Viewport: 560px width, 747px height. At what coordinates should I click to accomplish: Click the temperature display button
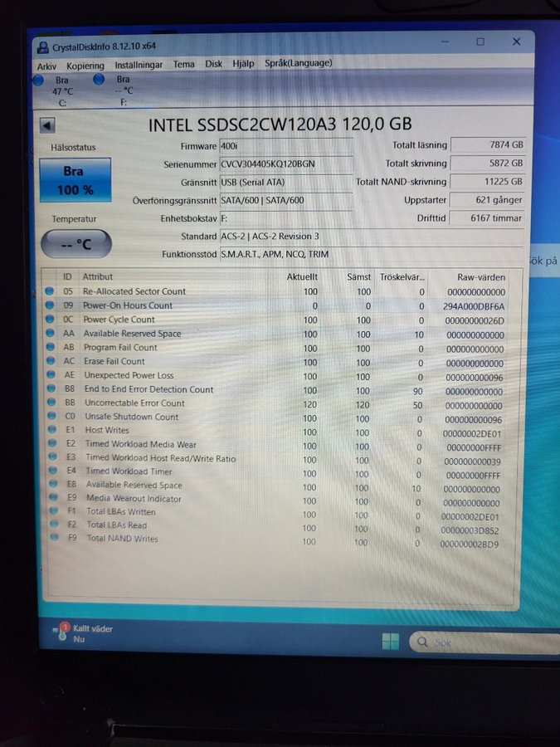coord(75,244)
